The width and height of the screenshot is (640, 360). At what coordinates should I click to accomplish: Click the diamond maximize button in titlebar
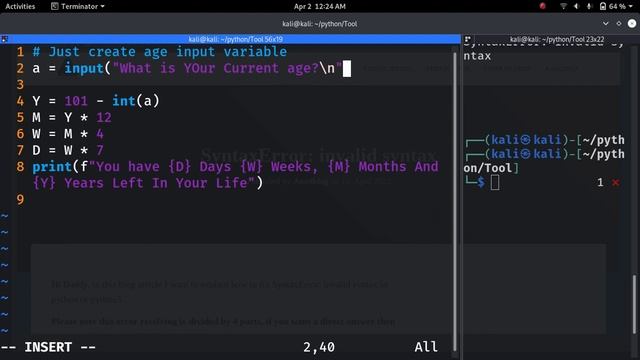(x=619, y=24)
